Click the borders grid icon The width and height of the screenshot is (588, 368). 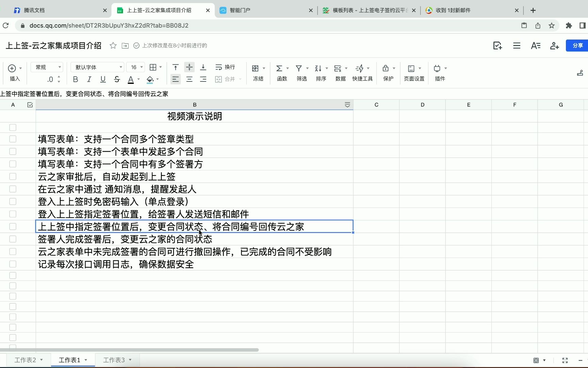[153, 67]
